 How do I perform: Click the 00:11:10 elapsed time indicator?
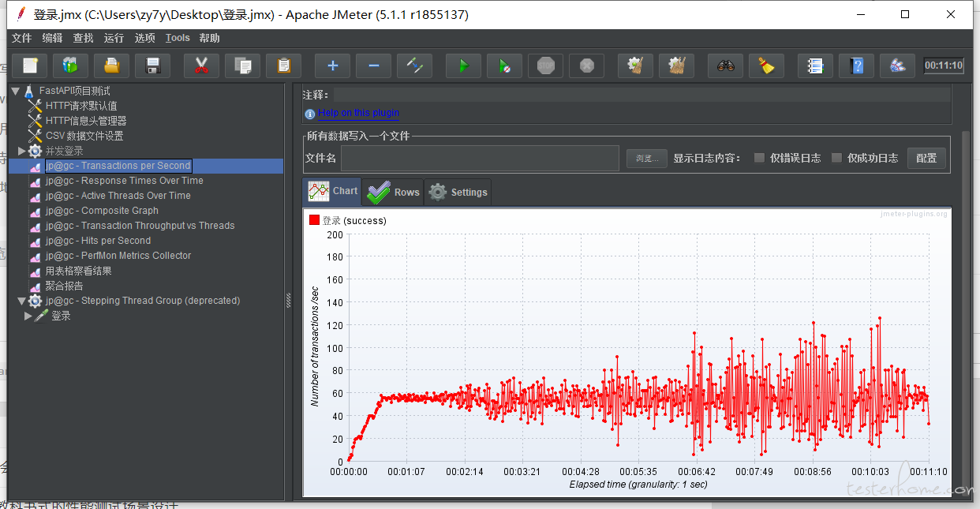[x=944, y=65]
